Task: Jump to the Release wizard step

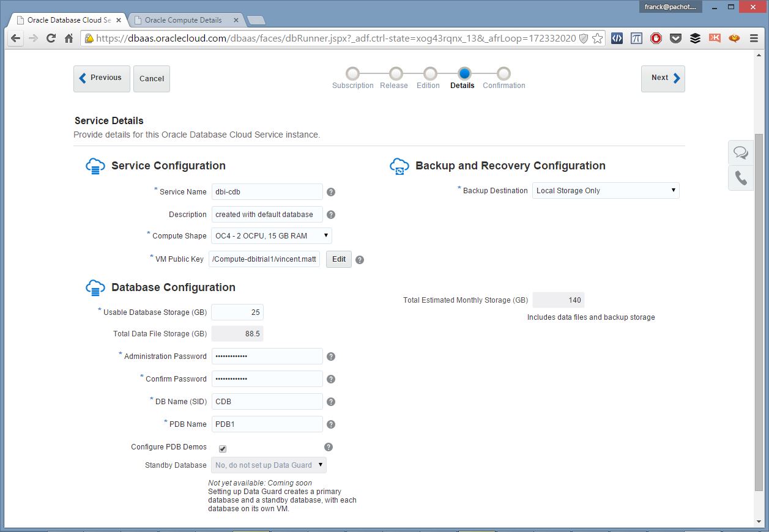Action: (396, 74)
